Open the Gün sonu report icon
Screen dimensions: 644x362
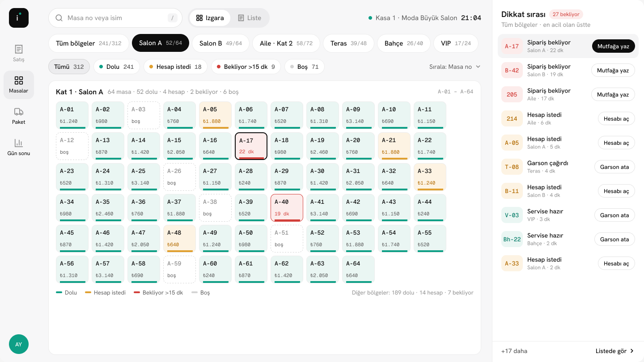[x=19, y=147]
